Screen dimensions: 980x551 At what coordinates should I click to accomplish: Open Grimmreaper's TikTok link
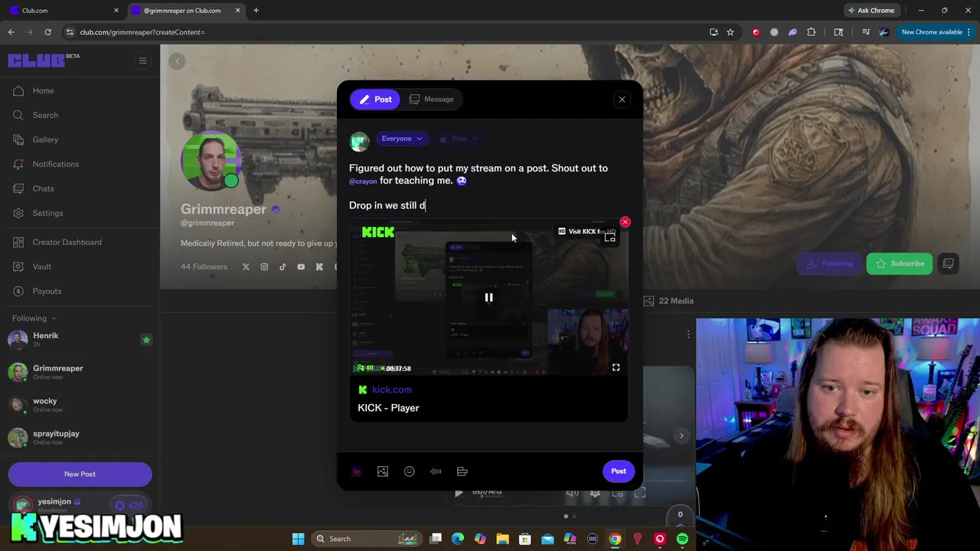[x=283, y=266]
